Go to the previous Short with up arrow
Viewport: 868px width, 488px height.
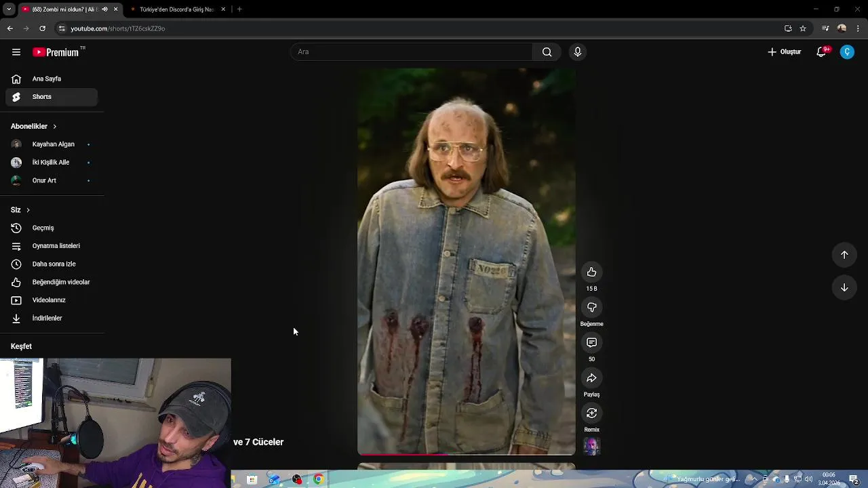pyautogui.click(x=844, y=255)
